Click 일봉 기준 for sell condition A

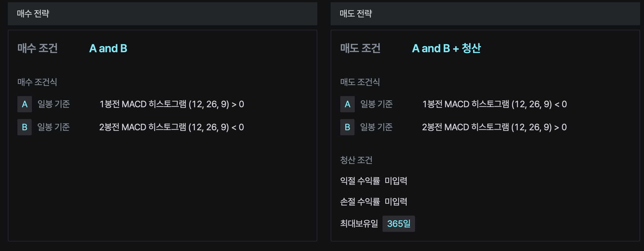(x=377, y=104)
